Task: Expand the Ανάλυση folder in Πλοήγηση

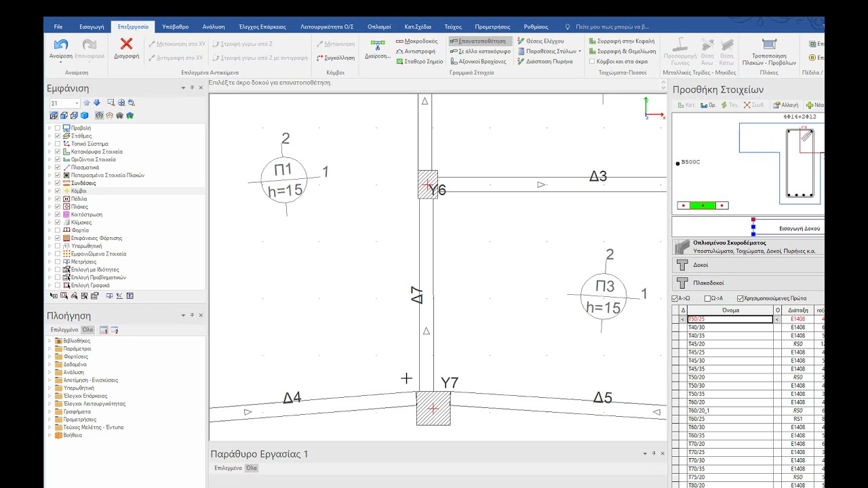Action: coord(50,372)
